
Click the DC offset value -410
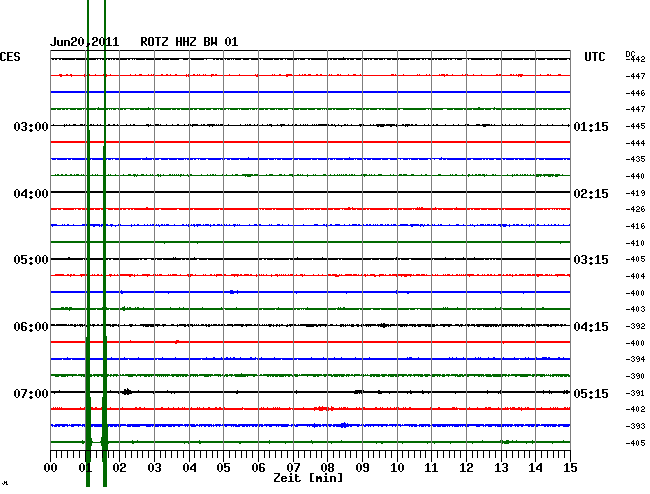(635, 243)
